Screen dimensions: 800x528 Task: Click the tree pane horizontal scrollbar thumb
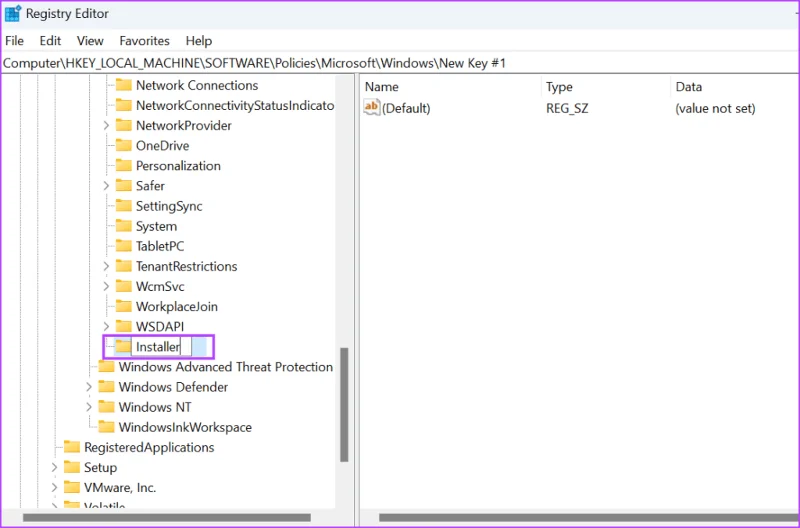[167, 517]
